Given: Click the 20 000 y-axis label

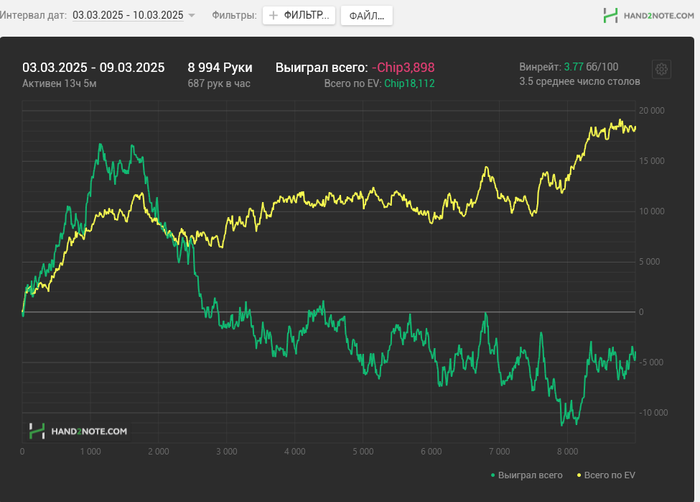Looking at the screenshot, I should coord(651,111).
